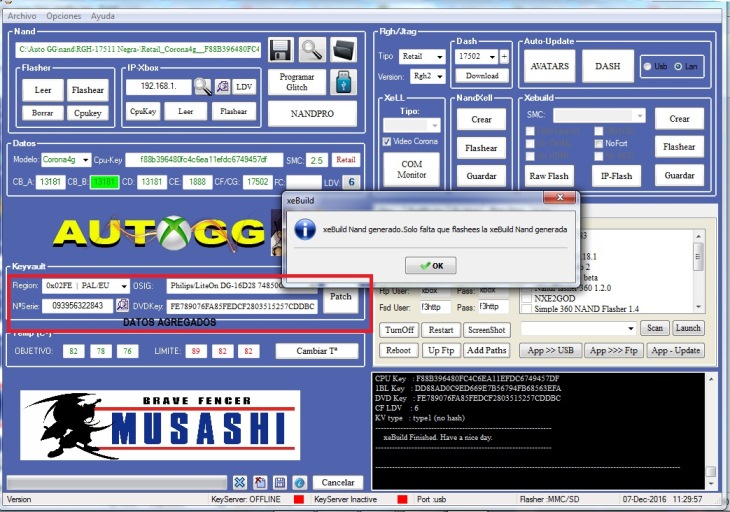Click the Programar Glitch button
The height and width of the screenshot is (512, 730).
pos(297,82)
